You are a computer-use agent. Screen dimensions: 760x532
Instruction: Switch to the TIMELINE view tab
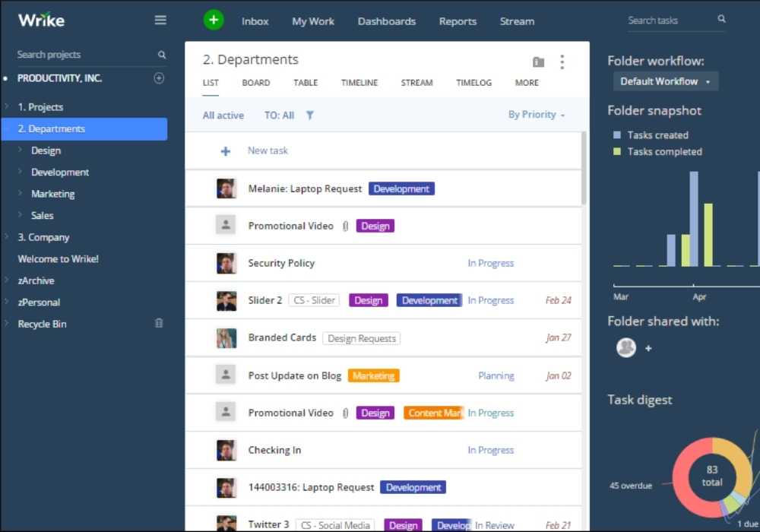click(359, 83)
